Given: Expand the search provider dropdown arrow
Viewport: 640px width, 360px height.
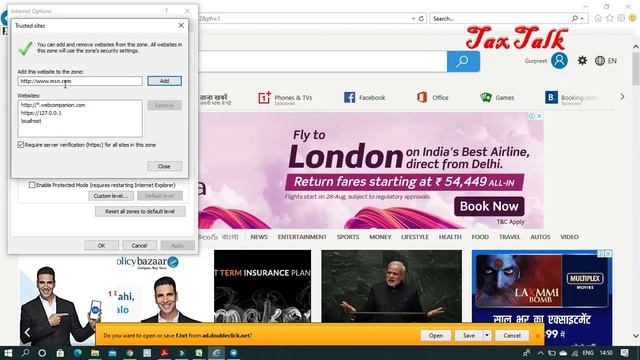Looking at the screenshot, I should [582, 18].
